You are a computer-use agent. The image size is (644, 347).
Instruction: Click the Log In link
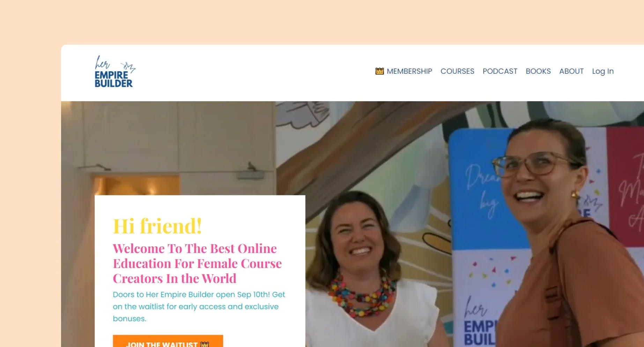click(603, 71)
